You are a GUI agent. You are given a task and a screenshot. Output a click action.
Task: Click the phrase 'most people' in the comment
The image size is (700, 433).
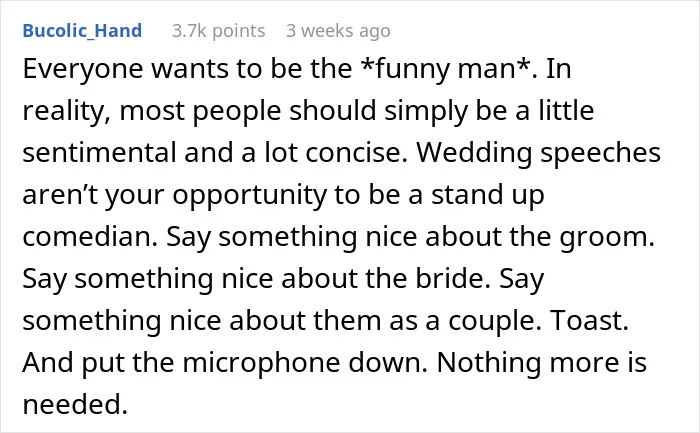[200, 111]
